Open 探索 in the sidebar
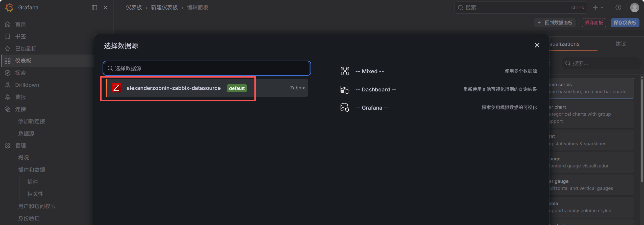The width and height of the screenshot is (644, 225). (20, 73)
